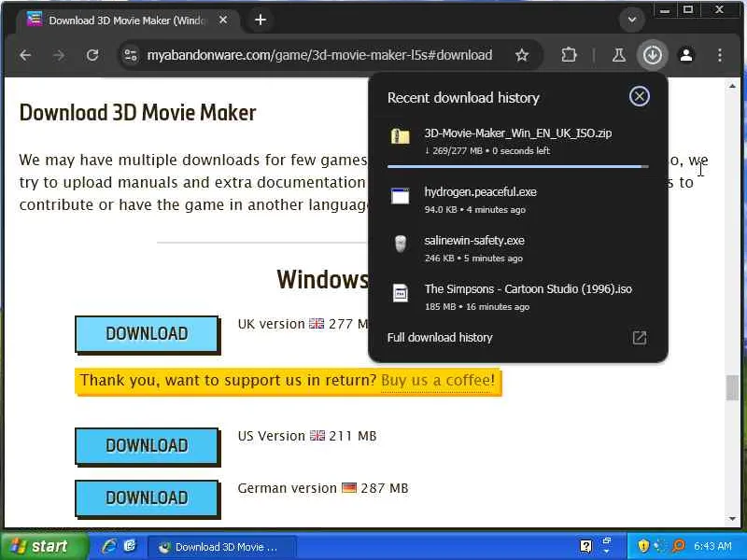Select the Download 3D Movie Maker tab
The image size is (747, 560).
coord(127,21)
